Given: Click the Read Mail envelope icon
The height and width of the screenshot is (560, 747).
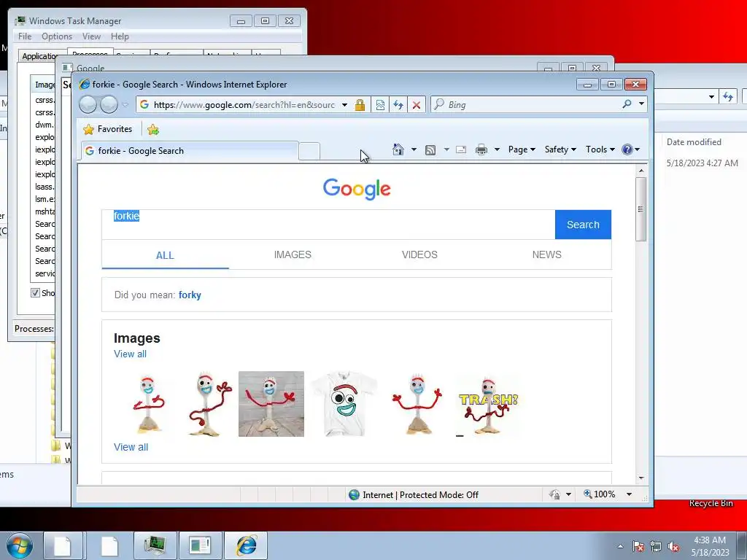Looking at the screenshot, I should tap(461, 149).
